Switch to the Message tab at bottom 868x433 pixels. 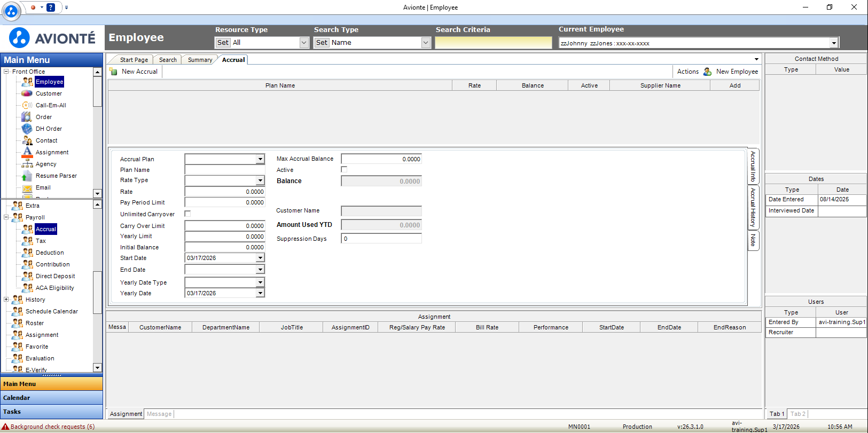(x=159, y=414)
